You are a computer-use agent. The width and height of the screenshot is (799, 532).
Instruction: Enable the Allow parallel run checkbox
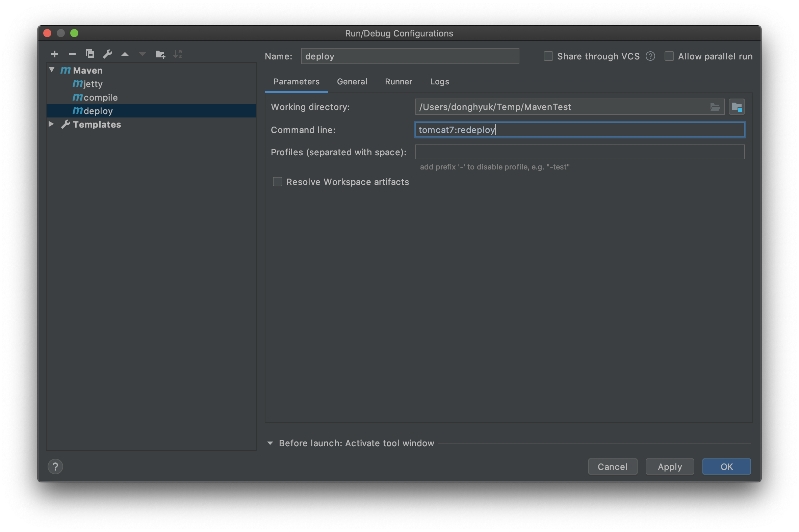tap(669, 56)
